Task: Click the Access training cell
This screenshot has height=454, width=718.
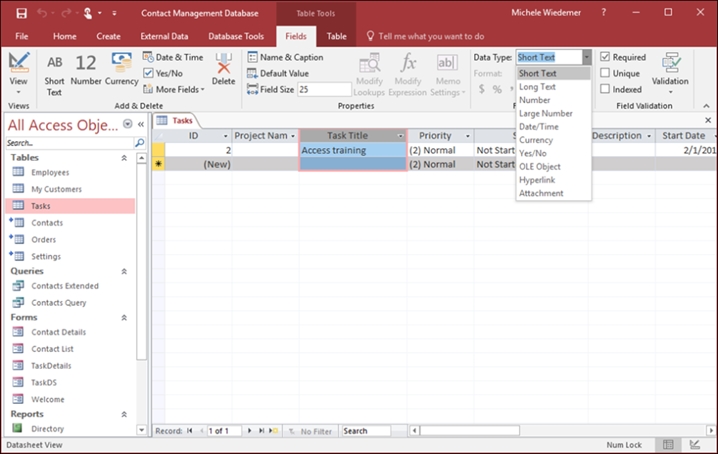Action: 353,150
